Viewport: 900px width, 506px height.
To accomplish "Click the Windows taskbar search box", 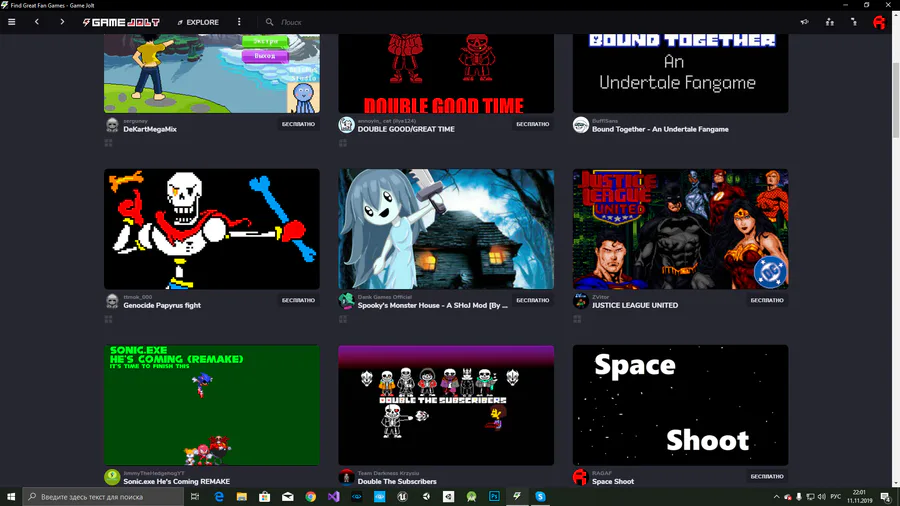I will click(103, 497).
